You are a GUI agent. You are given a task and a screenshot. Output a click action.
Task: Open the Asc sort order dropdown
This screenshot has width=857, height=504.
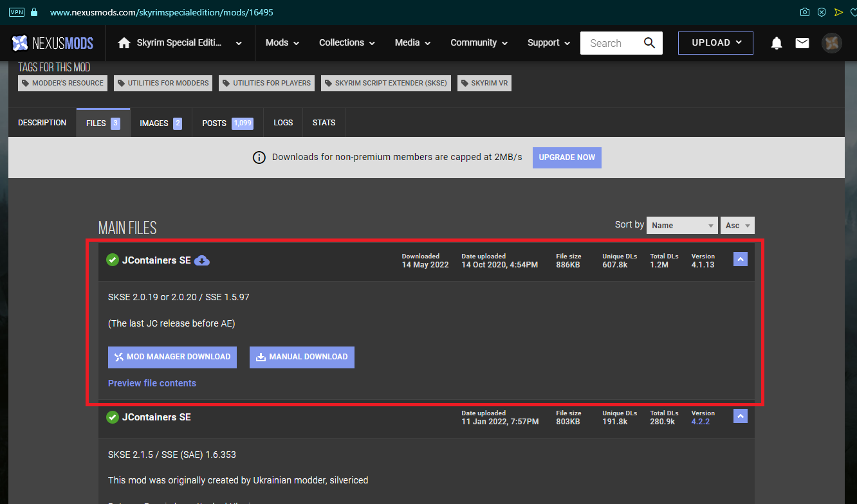point(737,225)
